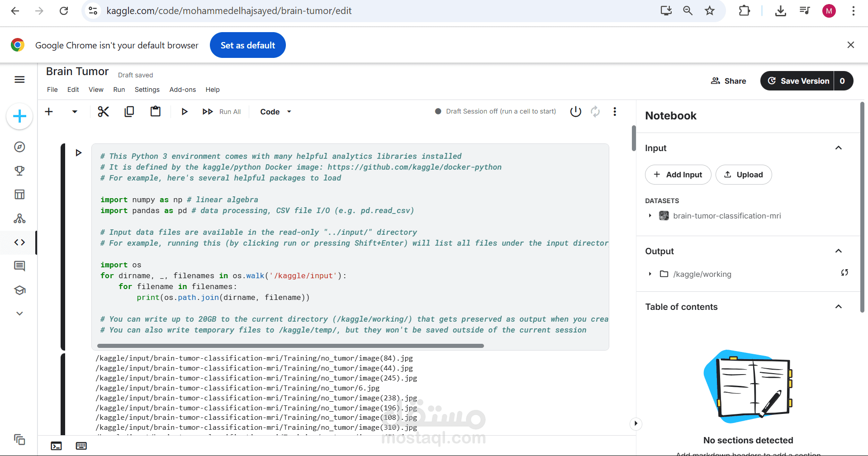This screenshot has width=868, height=456.
Task: Open the Kaggle hamburger menu
Action: click(19, 80)
